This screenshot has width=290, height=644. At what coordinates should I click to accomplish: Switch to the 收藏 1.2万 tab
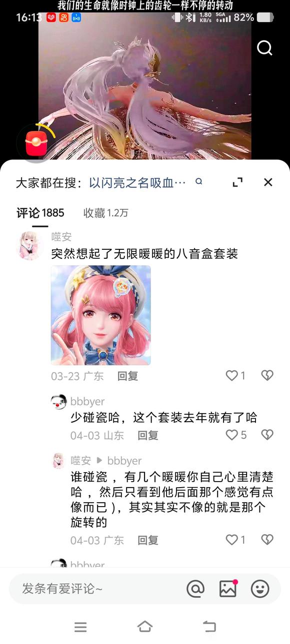click(x=105, y=213)
